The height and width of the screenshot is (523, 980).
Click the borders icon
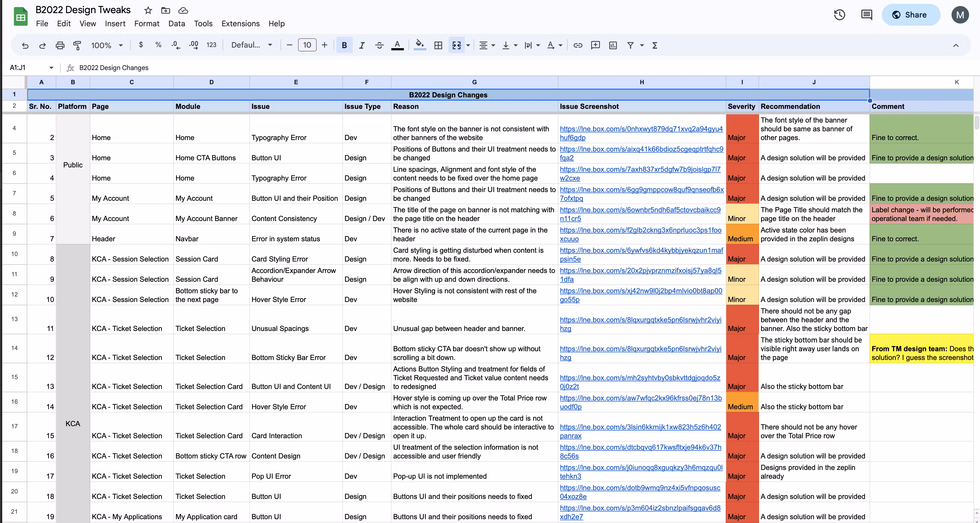pos(438,45)
